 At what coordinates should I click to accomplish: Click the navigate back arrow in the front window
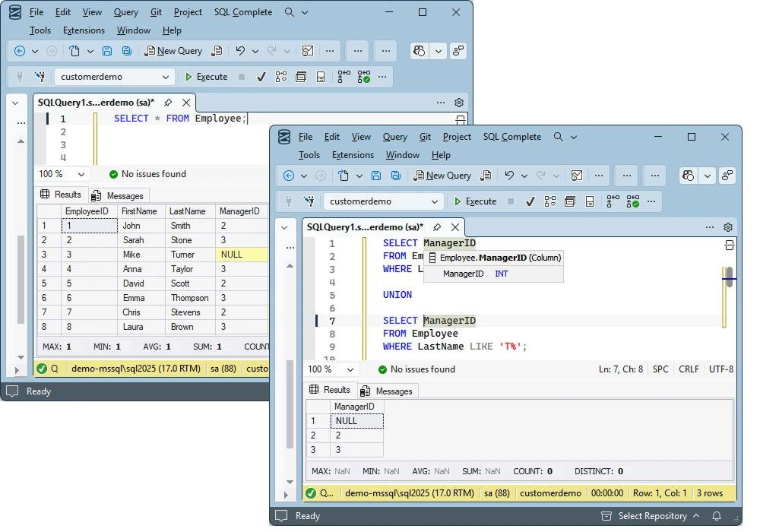[x=289, y=176]
